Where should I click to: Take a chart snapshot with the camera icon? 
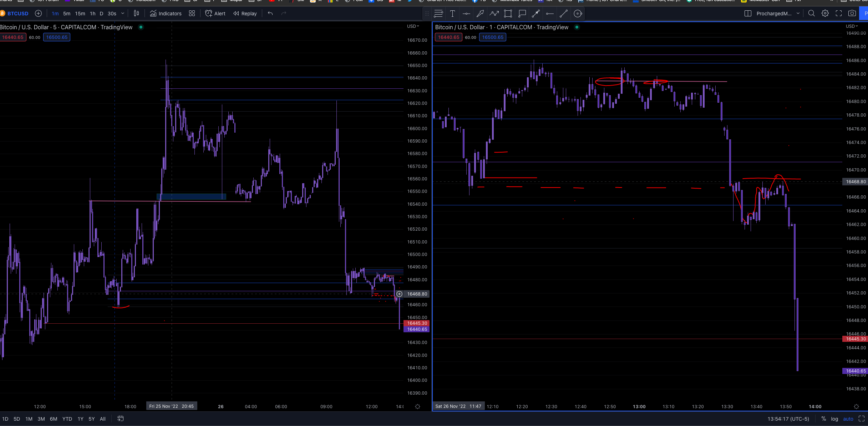[852, 13]
